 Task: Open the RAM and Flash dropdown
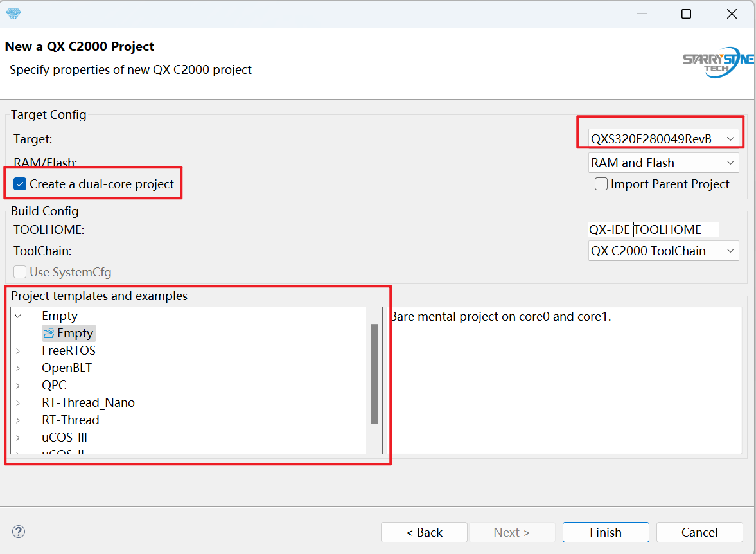pos(664,163)
